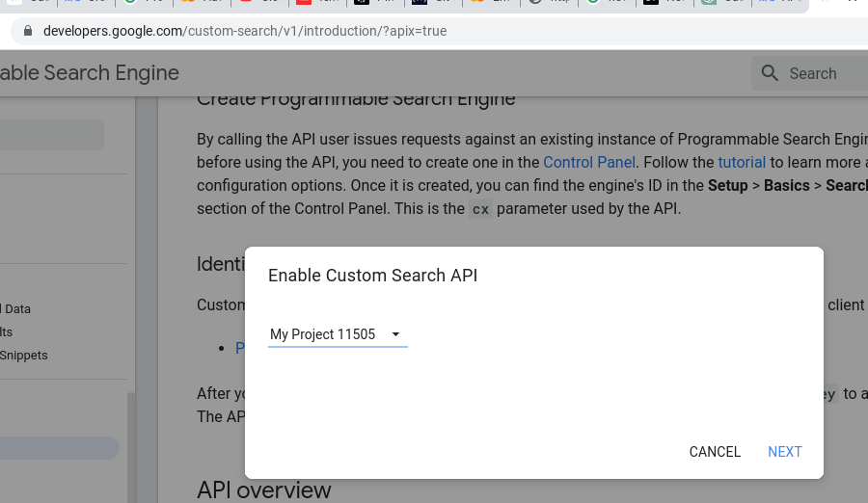This screenshot has height=503, width=868.
Task: Click the dropdown arrow beside My Project 11505
Action: pyautogui.click(x=395, y=334)
